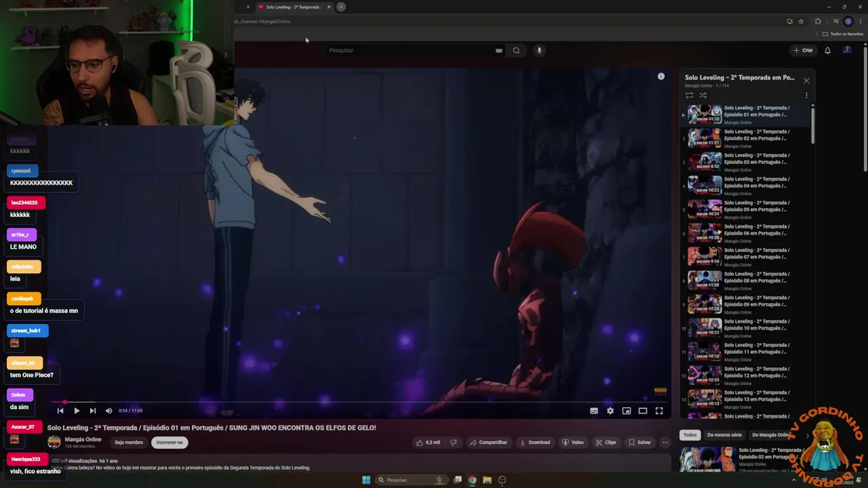Open File Explorer from the taskbar
Image resolution: width=868 pixels, height=488 pixels.
click(487, 480)
